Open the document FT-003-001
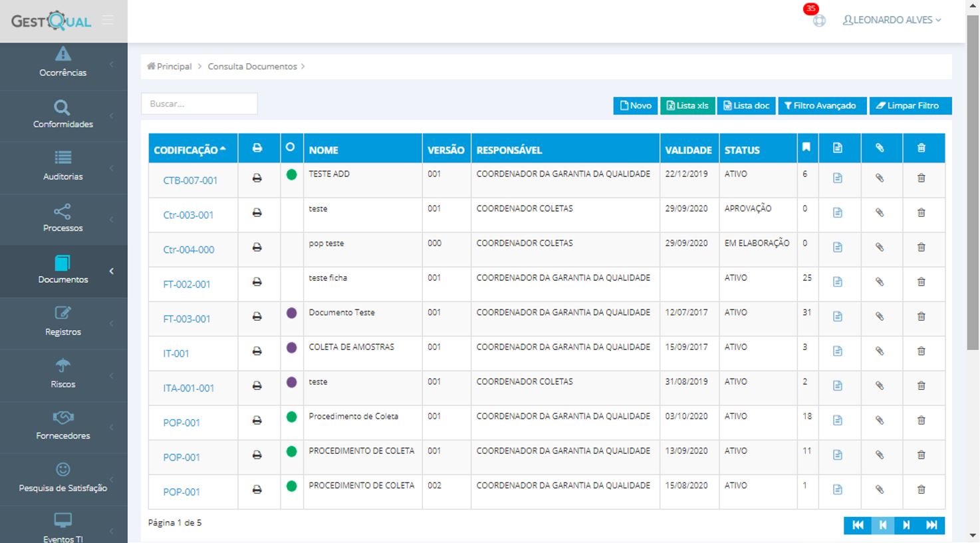This screenshot has width=980, height=543. [x=187, y=319]
